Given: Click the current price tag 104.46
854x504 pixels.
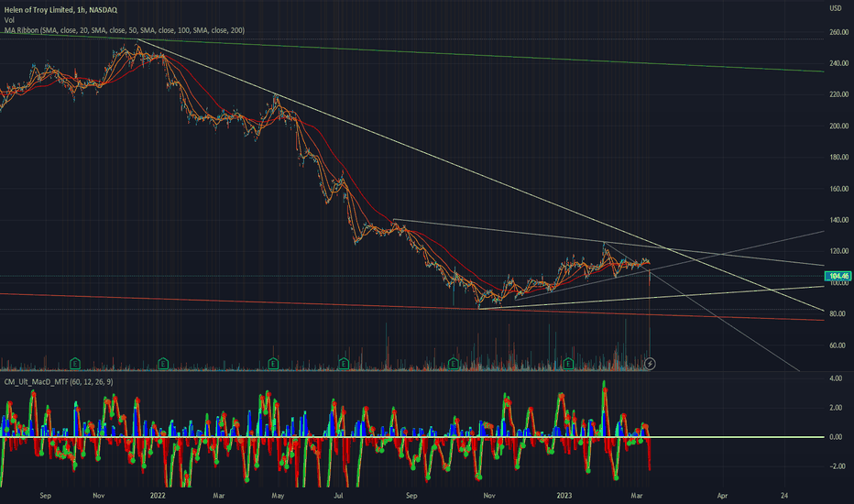Looking at the screenshot, I should click(838, 276).
